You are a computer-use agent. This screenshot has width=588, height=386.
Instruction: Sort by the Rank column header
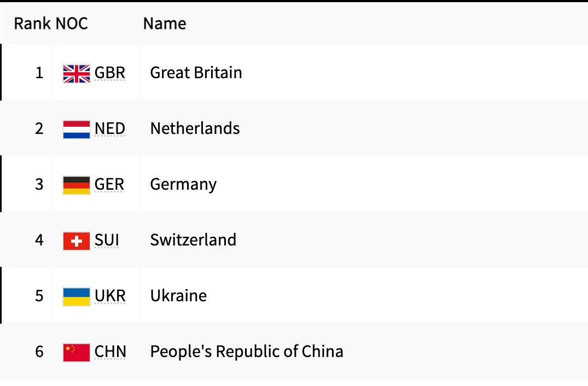[x=32, y=24]
